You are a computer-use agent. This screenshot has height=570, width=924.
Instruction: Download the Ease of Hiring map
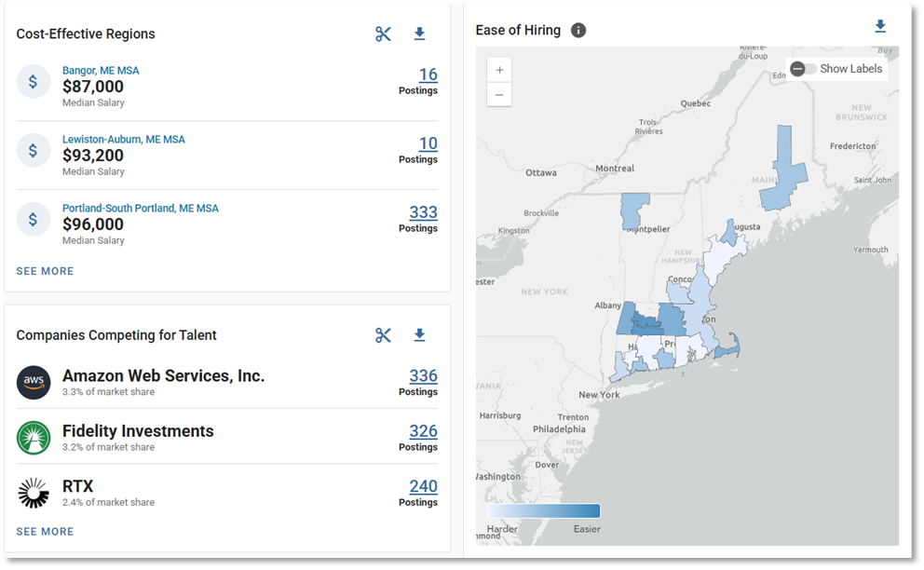tap(880, 26)
